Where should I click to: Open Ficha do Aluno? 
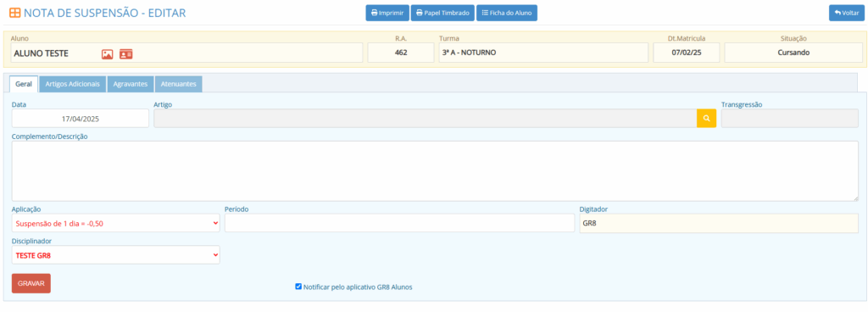pyautogui.click(x=507, y=13)
